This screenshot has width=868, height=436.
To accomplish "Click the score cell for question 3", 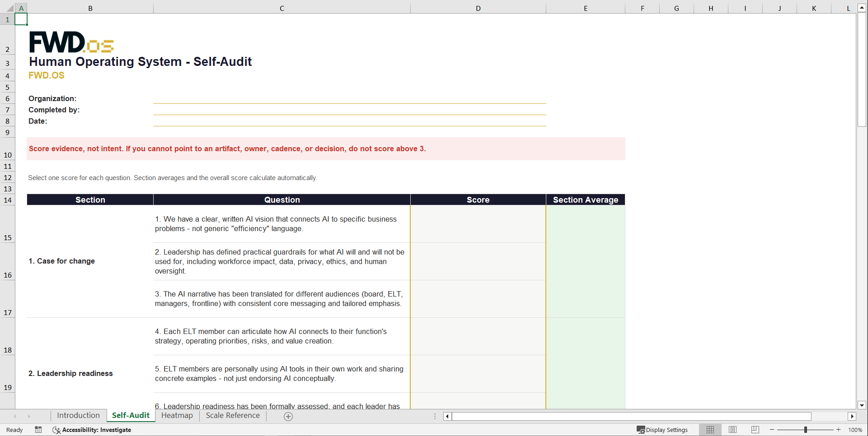I will tap(478, 299).
